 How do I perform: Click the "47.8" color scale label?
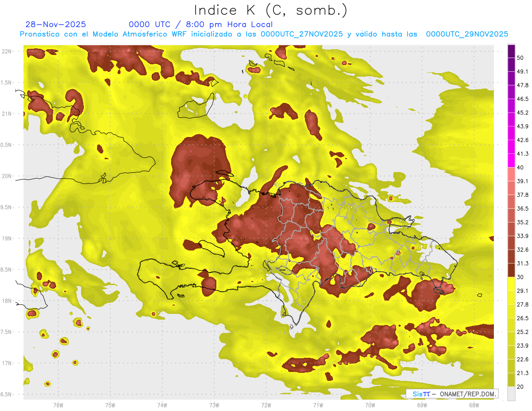(x=523, y=85)
